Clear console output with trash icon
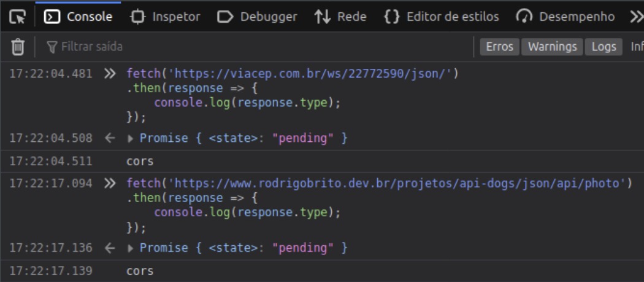Image resolution: width=644 pixels, height=282 pixels. point(18,47)
